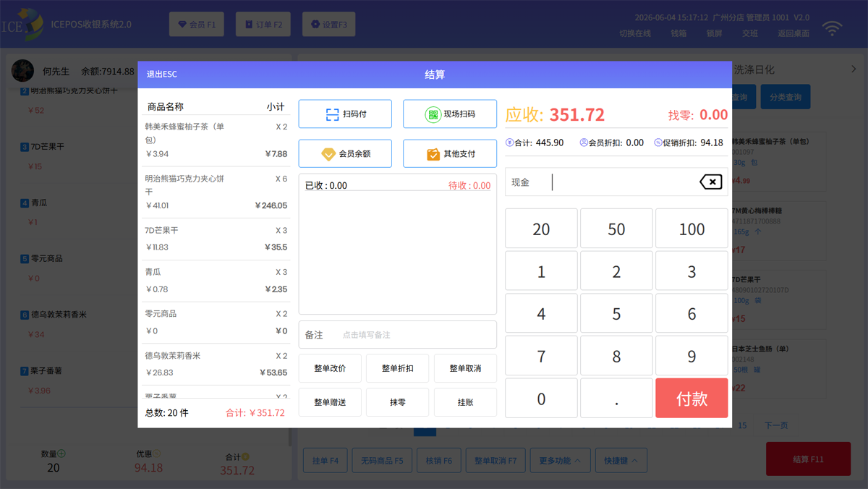
Task: Click the 促销折扣 icon in the summary row
Action: tap(658, 143)
